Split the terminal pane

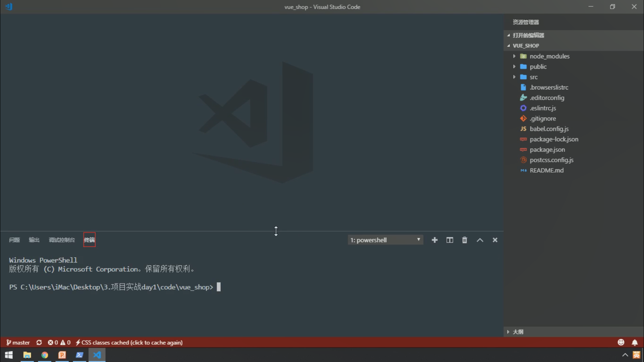(x=450, y=240)
